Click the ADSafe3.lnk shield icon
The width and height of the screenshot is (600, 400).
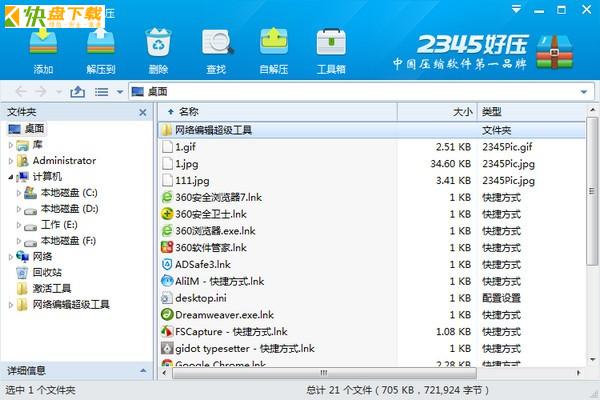[167, 264]
